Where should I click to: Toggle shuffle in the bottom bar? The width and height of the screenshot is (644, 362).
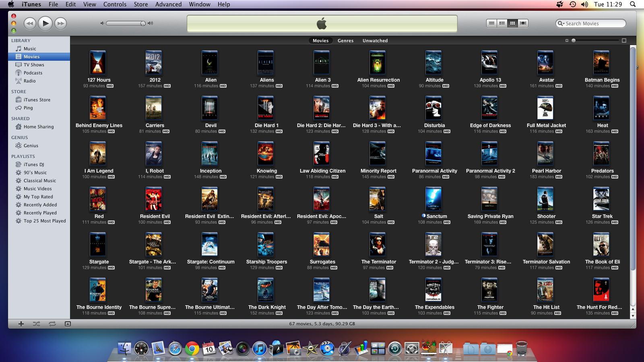coord(36,324)
